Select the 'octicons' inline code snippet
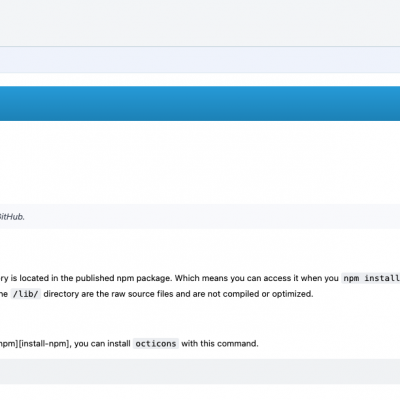The image size is (400, 400). point(156,343)
